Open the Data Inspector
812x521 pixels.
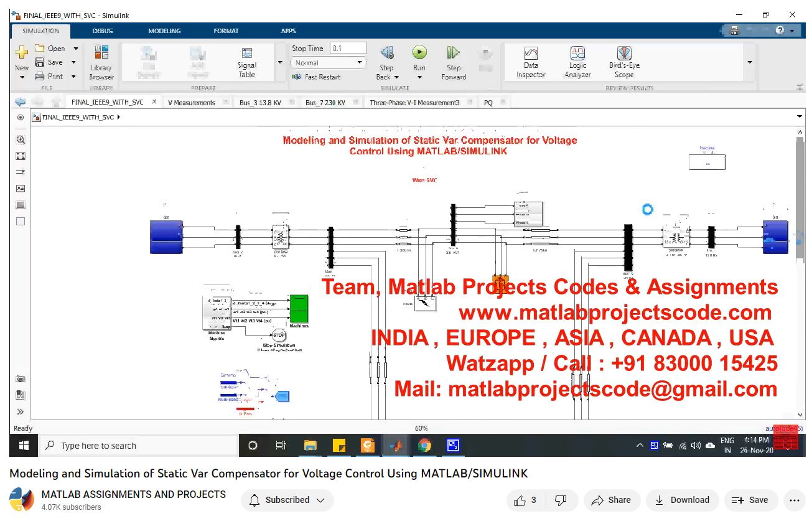[531, 62]
